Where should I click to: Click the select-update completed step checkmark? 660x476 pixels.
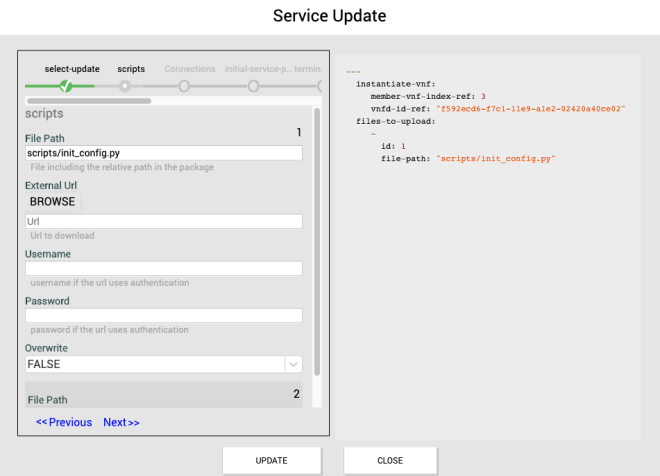coord(66,86)
